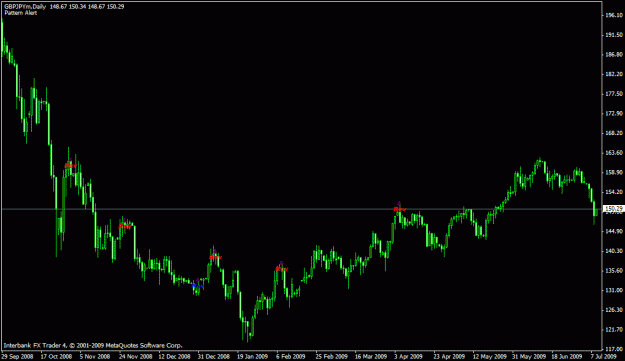Click the 19 Jan 2009 date label
This screenshot has height=361, width=625.
253,356
